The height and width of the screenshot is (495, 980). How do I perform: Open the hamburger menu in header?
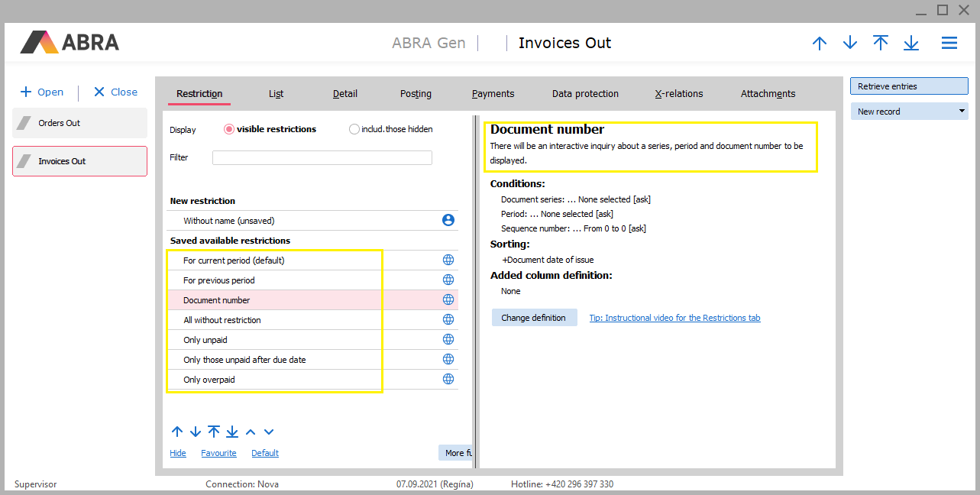pos(949,44)
